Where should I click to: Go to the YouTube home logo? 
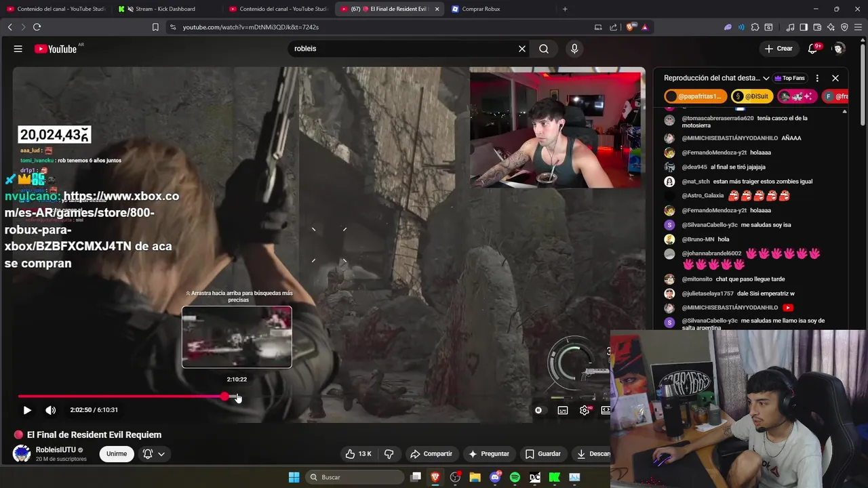56,49
